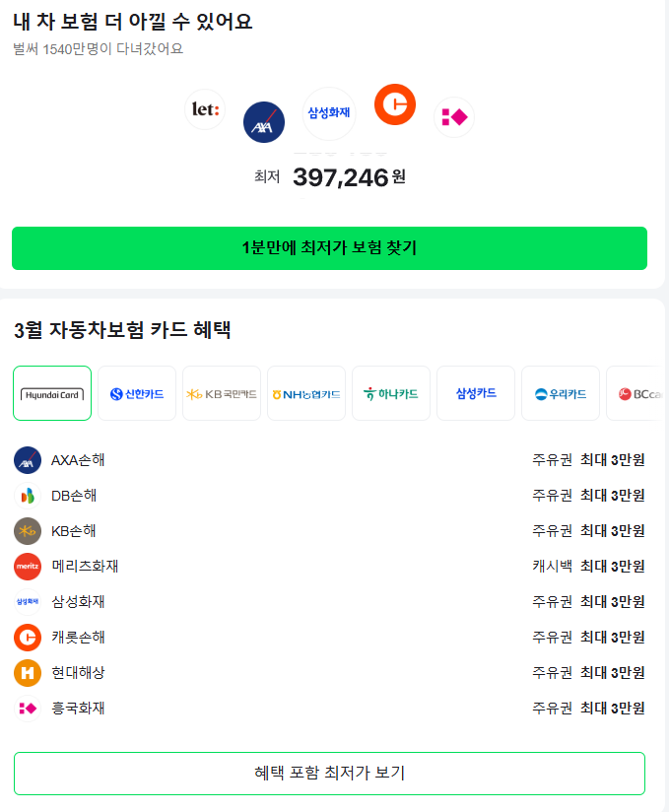
Task: Switch to the 하나카드 tab
Action: tap(391, 392)
